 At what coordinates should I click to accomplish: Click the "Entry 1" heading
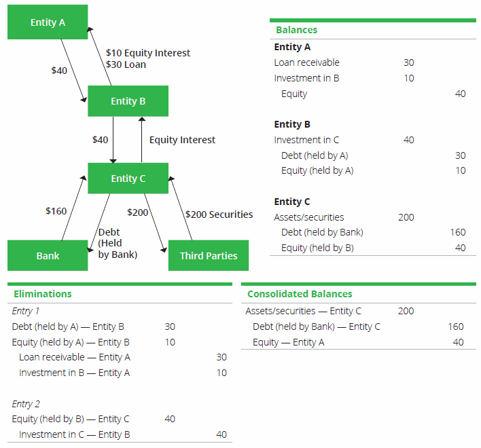point(26,311)
